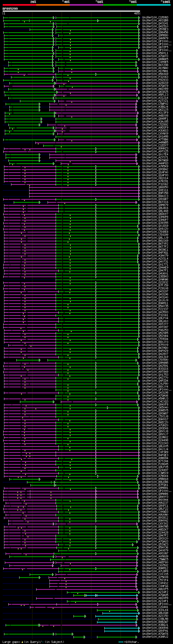This screenshot has height=644, width=173.
Task: Select label UniRef100_B7FKY9
Action: click(x=155, y=345)
